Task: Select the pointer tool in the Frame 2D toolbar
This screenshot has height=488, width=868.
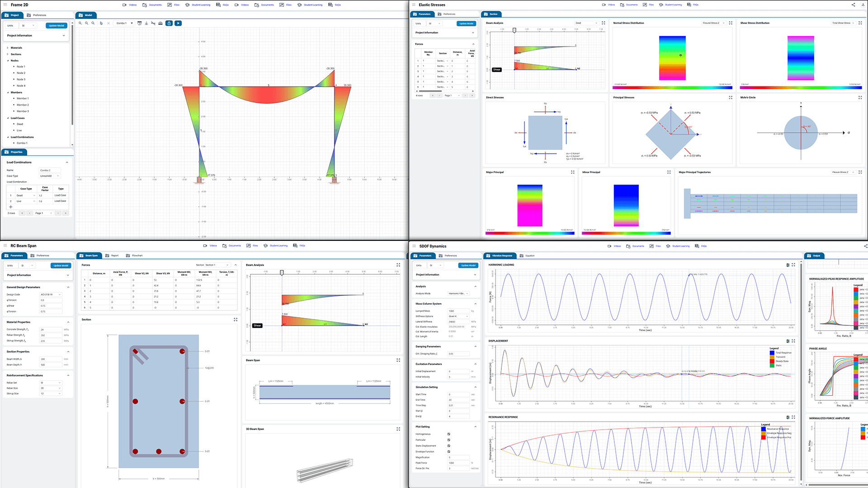Action: pyautogui.click(x=101, y=23)
